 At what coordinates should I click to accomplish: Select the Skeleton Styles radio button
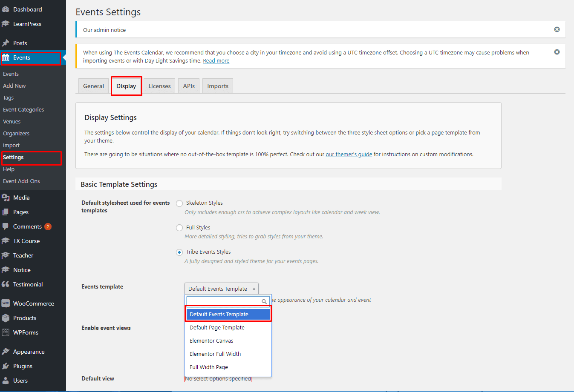179,203
